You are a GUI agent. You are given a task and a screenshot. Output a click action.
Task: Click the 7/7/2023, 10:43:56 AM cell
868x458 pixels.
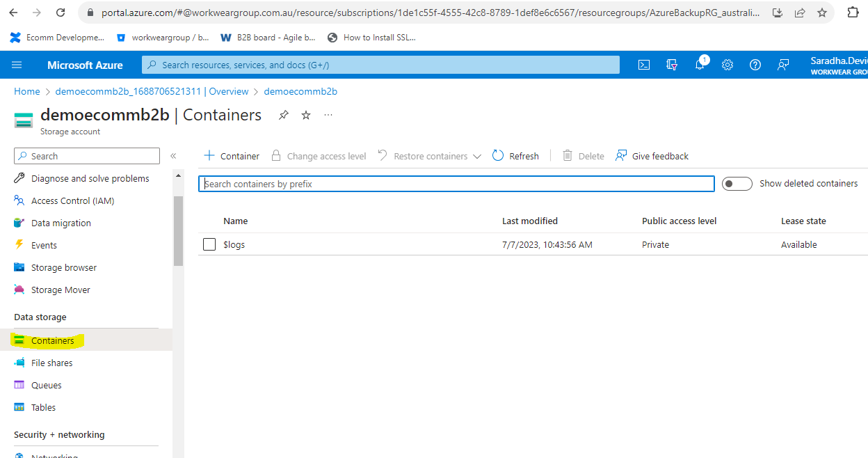coord(547,244)
